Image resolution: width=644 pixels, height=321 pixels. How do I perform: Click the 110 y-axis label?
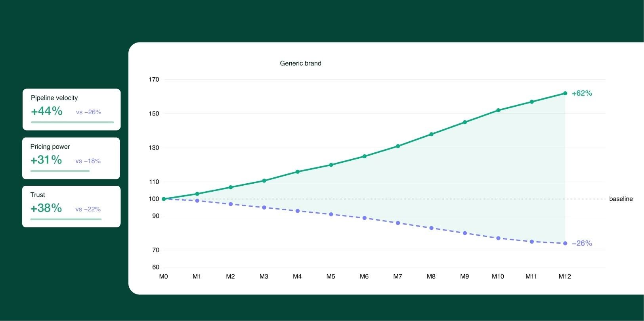click(154, 182)
